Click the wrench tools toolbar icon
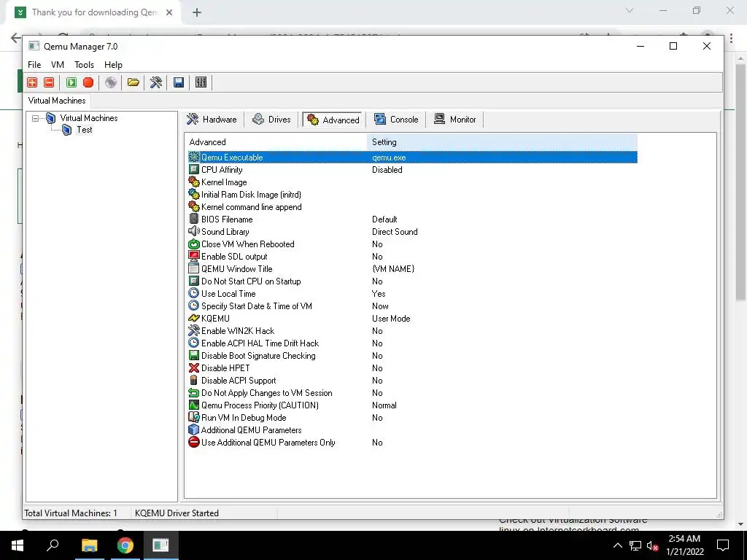This screenshot has height=560, width=747. (x=156, y=82)
